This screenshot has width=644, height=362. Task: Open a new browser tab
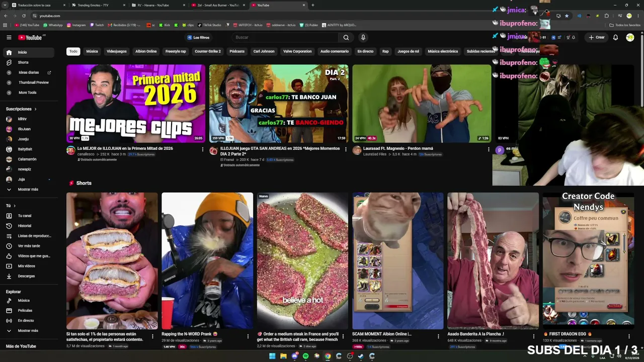click(313, 5)
